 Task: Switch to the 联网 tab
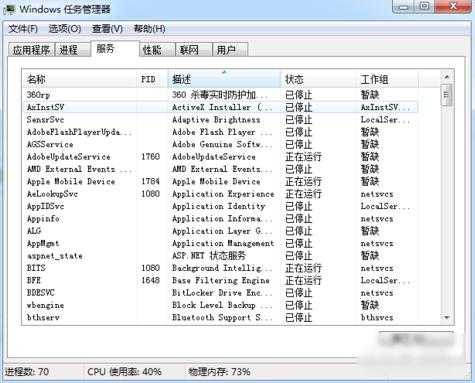(x=194, y=50)
